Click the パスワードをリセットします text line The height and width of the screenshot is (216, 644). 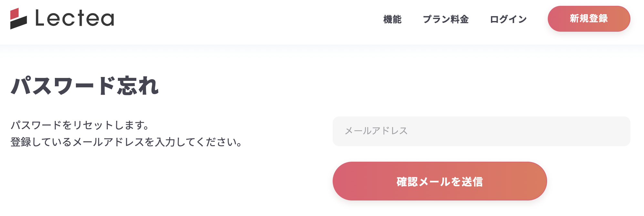click(x=80, y=125)
